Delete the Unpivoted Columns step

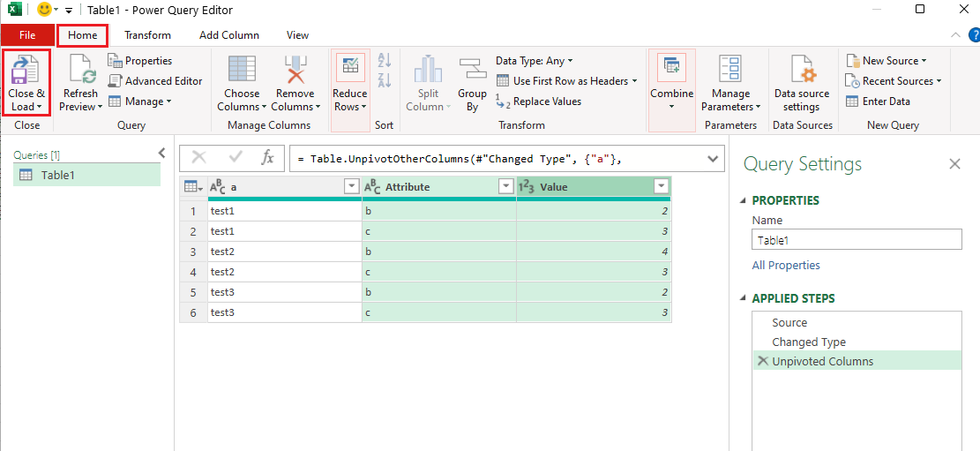pyautogui.click(x=762, y=361)
